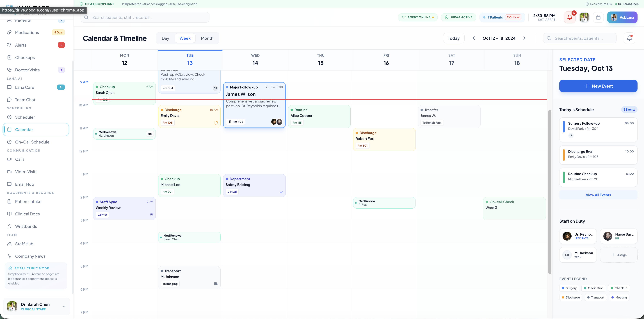Open Staff Hub in the sidebar

tap(36, 244)
